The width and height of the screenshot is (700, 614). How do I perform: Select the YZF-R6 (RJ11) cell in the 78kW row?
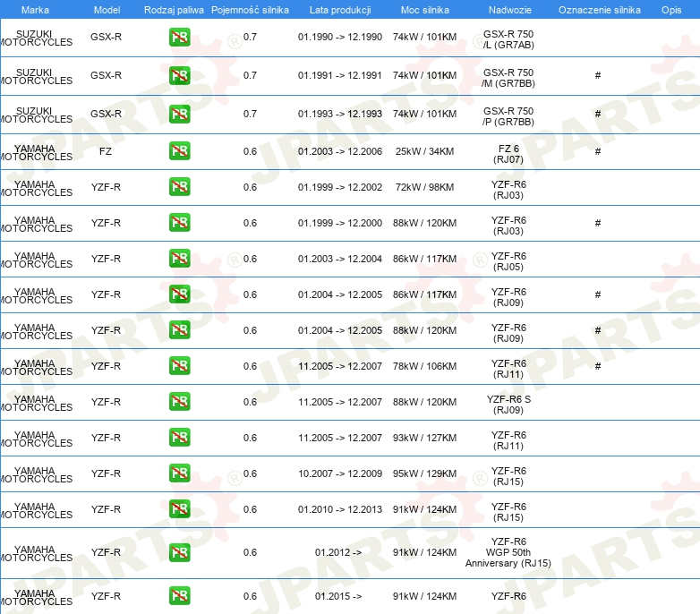click(x=508, y=368)
